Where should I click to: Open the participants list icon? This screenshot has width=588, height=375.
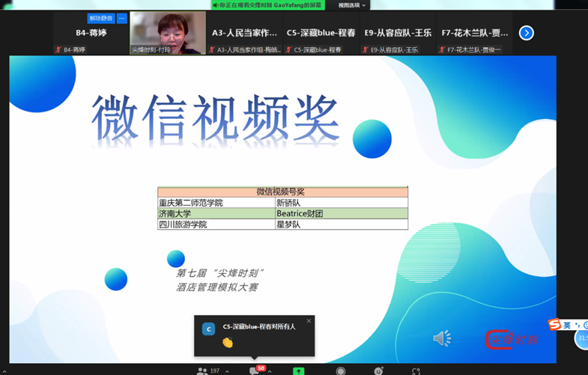tap(202, 371)
